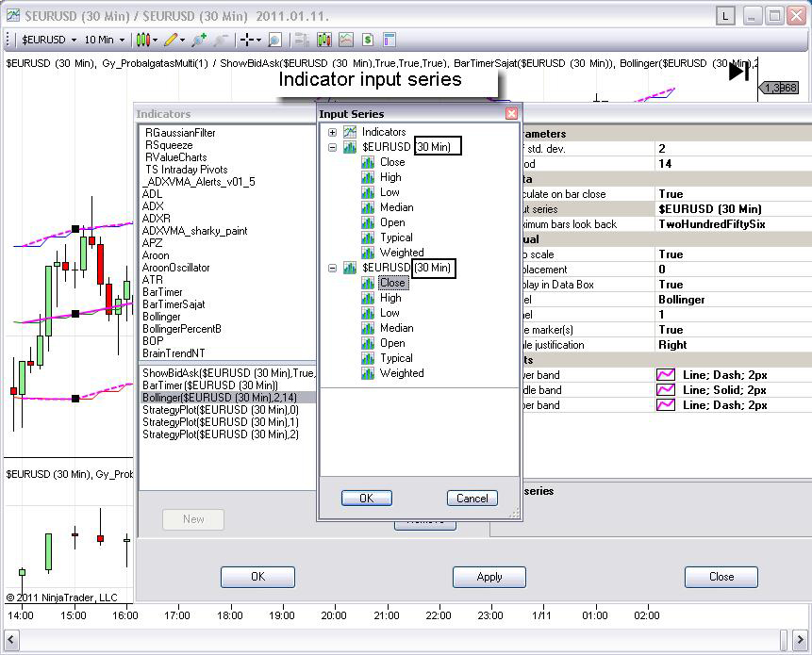Click the Upper band line color swatch
Image resolution: width=812 pixels, height=655 pixels.
point(666,405)
